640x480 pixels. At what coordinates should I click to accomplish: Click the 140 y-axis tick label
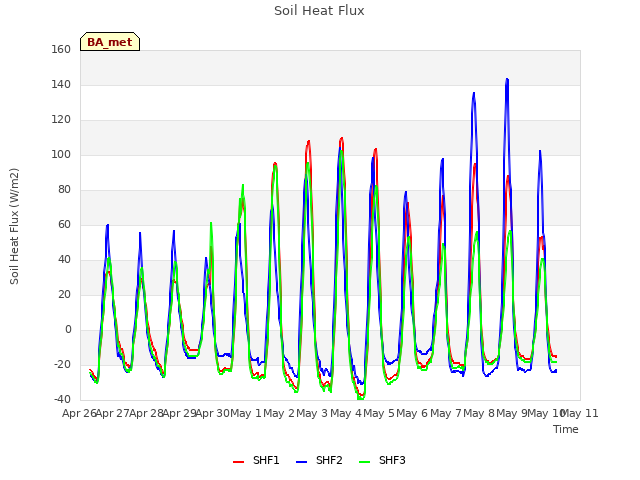click(x=61, y=84)
